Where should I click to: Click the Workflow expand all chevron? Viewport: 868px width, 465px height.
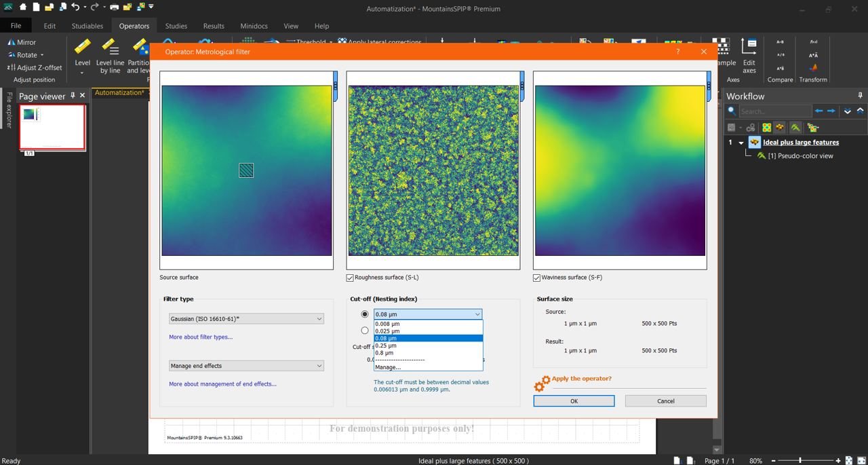coord(848,111)
